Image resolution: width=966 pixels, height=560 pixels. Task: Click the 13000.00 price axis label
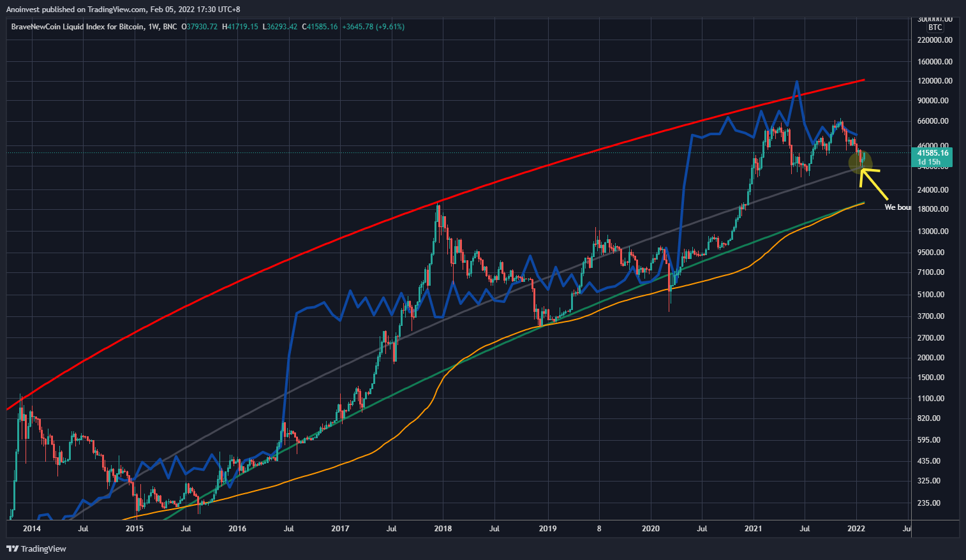(x=933, y=232)
